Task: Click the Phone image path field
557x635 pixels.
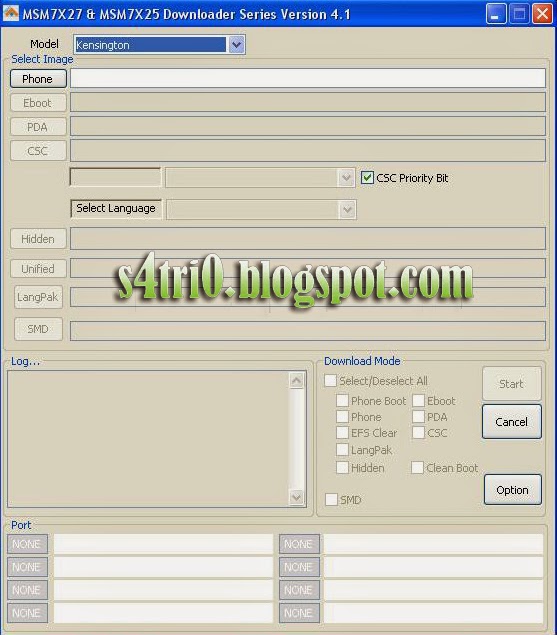Action: click(307, 78)
